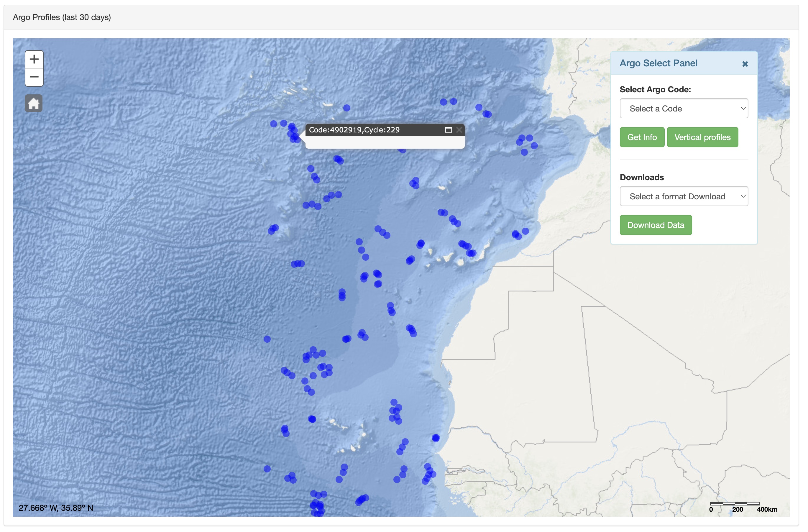
Task: Open the Select a Code dropdown
Action: click(x=683, y=109)
